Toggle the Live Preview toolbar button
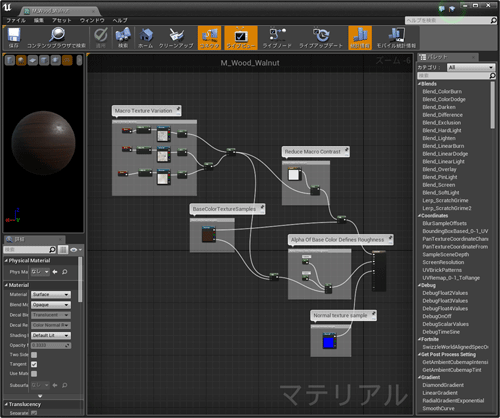 point(241,38)
